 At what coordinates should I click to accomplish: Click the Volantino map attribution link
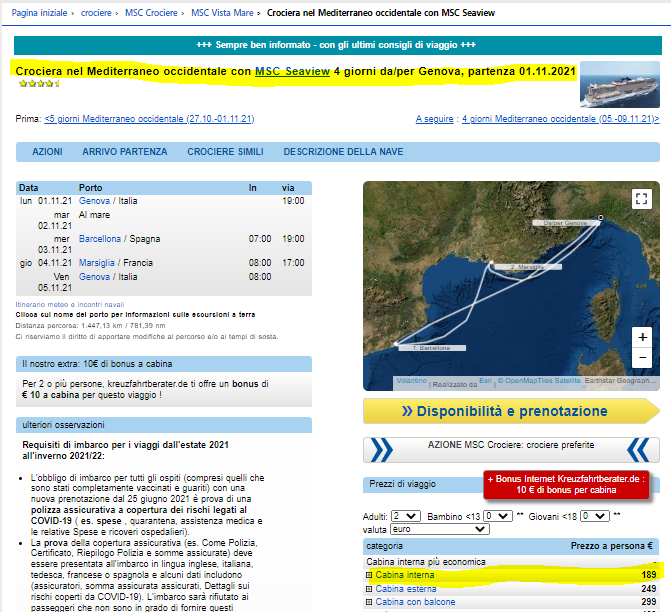pos(412,381)
